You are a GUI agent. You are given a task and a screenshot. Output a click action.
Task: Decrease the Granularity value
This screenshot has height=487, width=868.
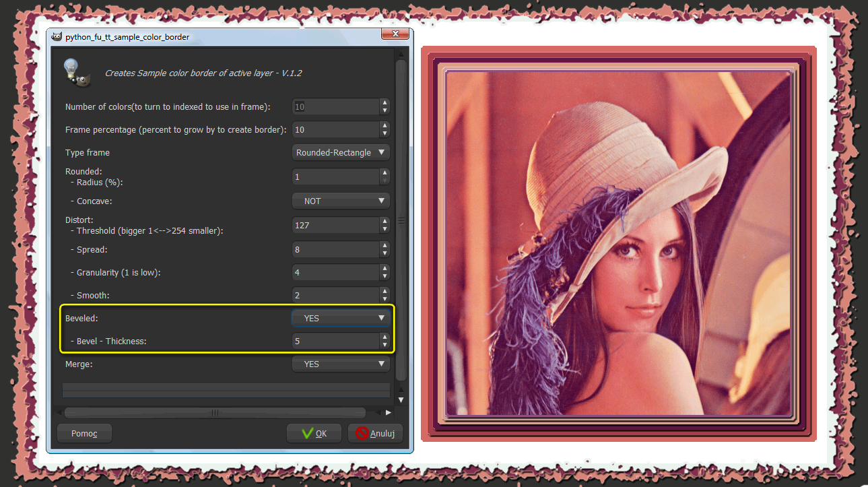(385, 276)
